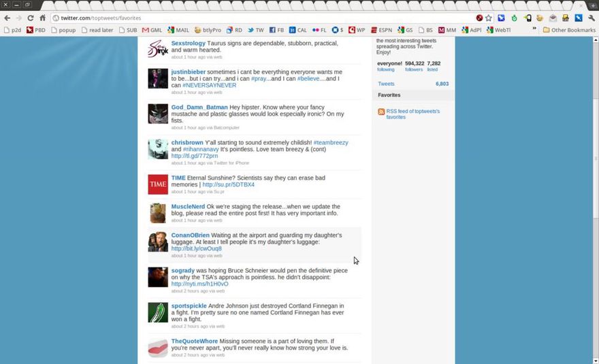Open the popup bookmark

click(63, 30)
